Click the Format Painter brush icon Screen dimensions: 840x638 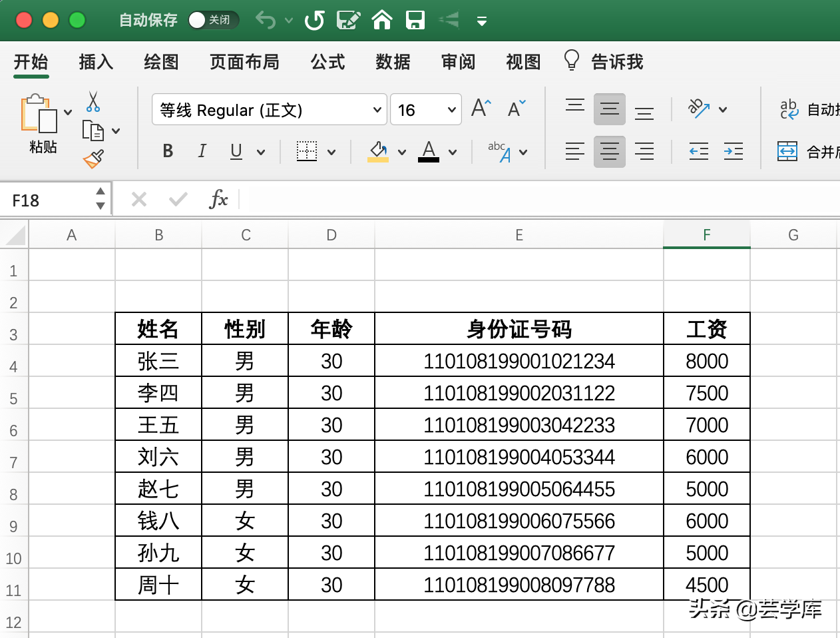point(93,159)
